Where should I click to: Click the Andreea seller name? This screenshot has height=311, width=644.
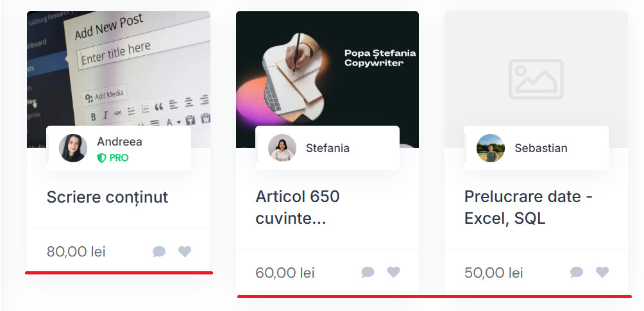(119, 142)
